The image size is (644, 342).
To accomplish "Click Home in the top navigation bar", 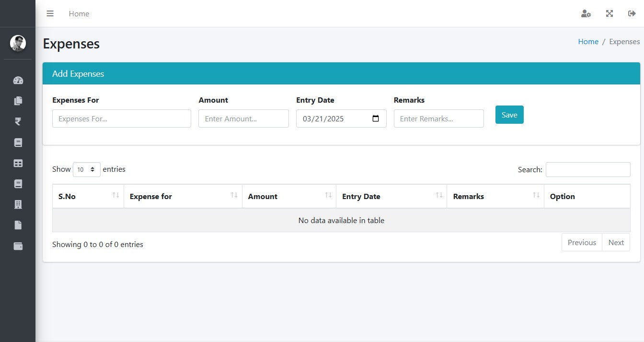I will tap(79, 14).
